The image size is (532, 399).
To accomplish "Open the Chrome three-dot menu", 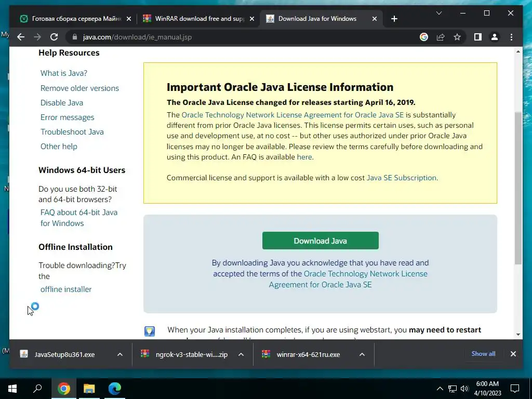I will point(511,37).
